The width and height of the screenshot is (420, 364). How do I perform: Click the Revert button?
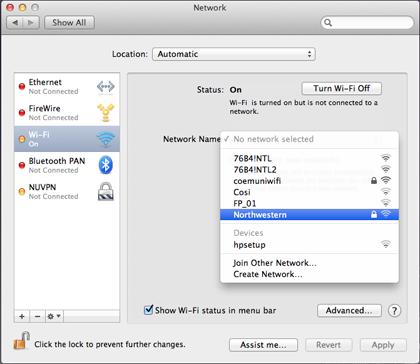329,345
